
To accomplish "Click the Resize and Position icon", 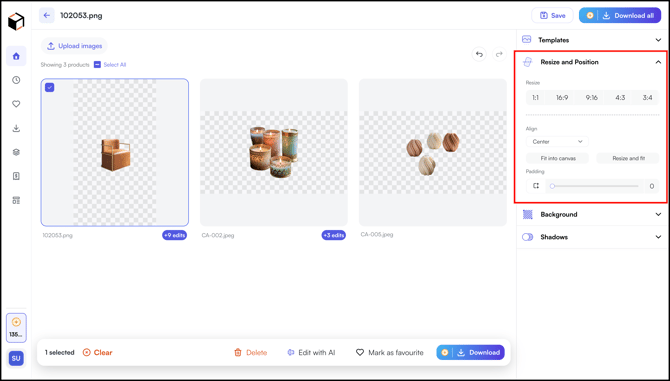I will (x=528, y=62).
